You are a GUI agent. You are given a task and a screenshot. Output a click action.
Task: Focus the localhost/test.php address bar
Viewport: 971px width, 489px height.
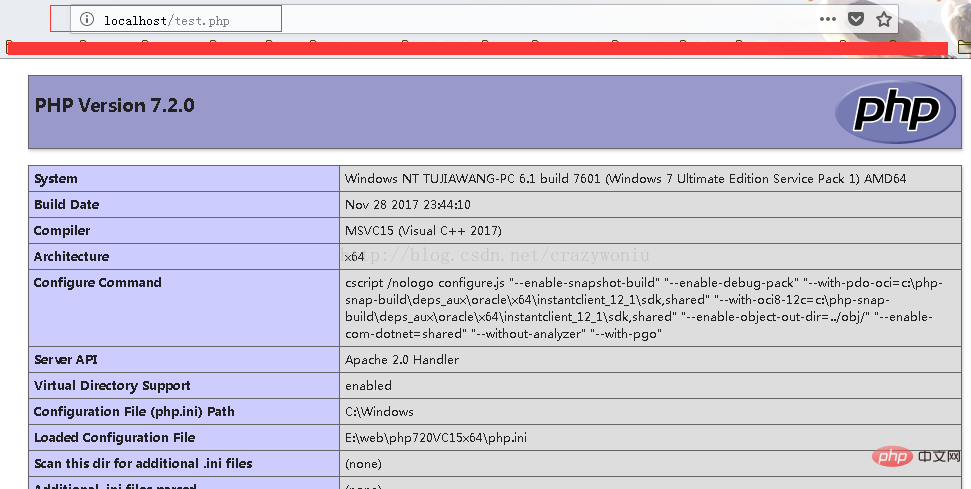coord(170,20)
